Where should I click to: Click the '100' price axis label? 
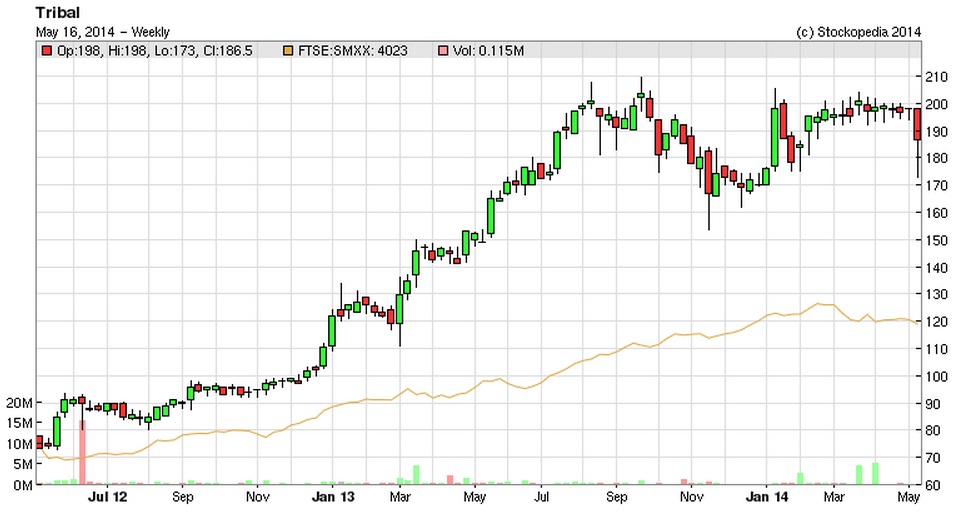[x=936, y=377]
